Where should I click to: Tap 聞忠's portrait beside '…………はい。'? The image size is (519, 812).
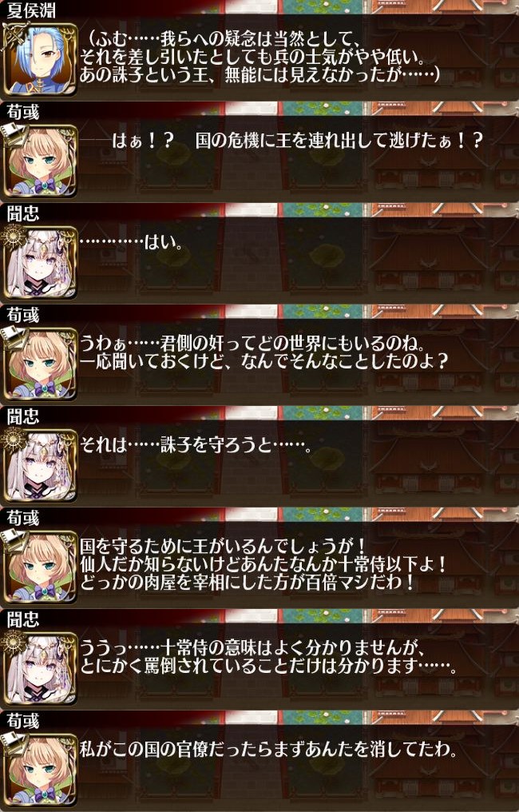(41, 261)
